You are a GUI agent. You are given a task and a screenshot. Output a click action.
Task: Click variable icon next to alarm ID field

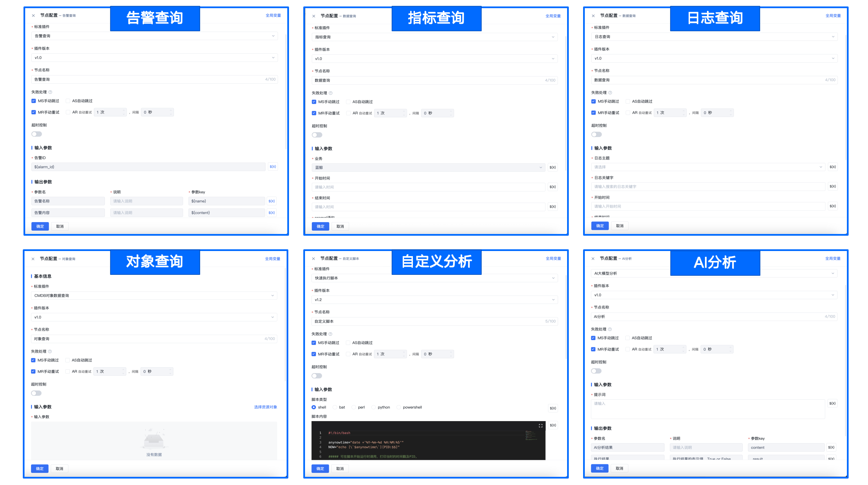pos(273,167)
